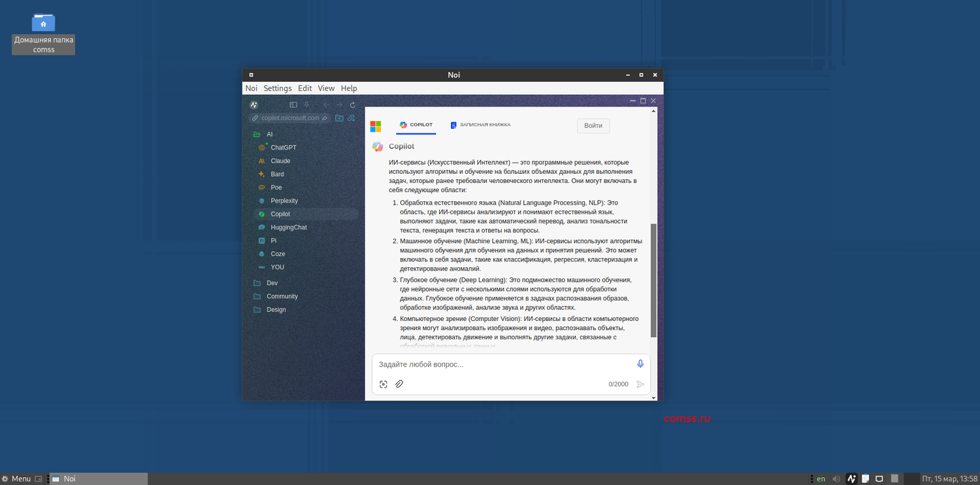Open the Noi menu
Screen dimensions: 980x485
click(x=252, y=88)
